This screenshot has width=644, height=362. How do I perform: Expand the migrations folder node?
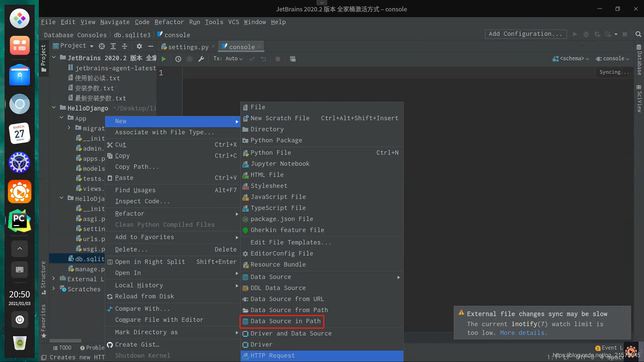click(x=69, y=128)
